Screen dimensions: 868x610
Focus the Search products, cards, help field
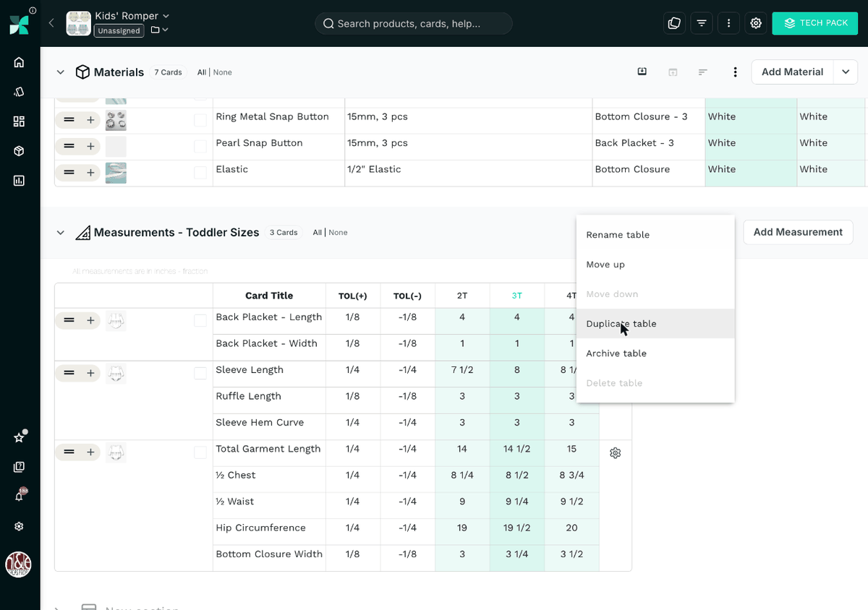click(414, 23)
